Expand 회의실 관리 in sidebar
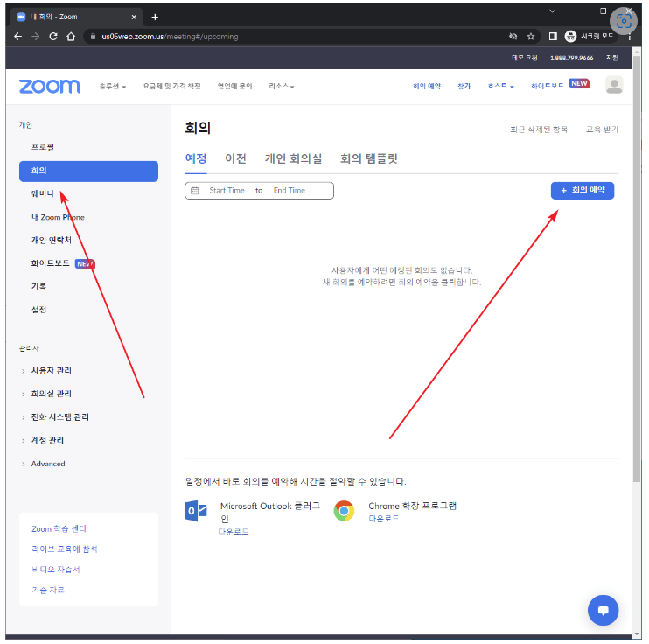Image resolution: width=649 pixels, height=644 pixels. [51, 394]
